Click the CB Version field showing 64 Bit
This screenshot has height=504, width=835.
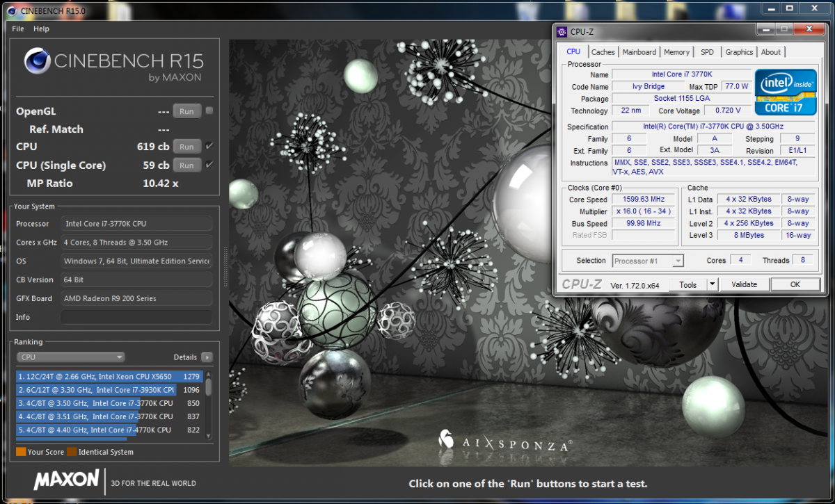point(136,279)
